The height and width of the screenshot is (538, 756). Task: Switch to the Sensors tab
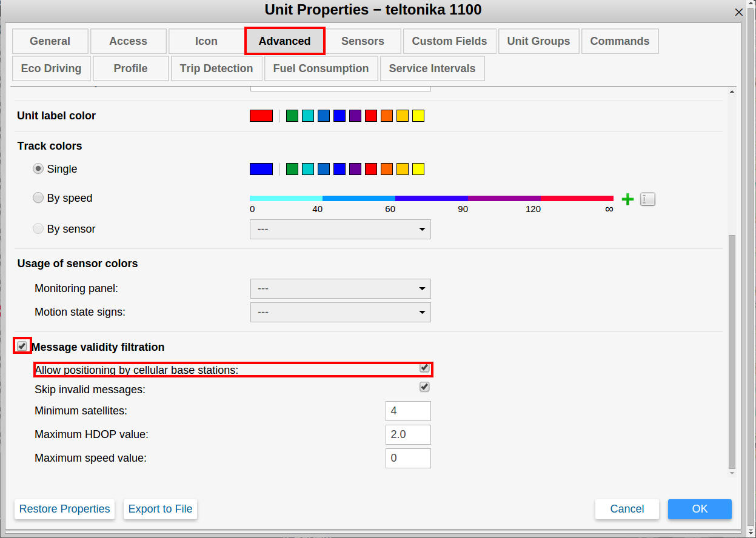[x=363, y=41]
